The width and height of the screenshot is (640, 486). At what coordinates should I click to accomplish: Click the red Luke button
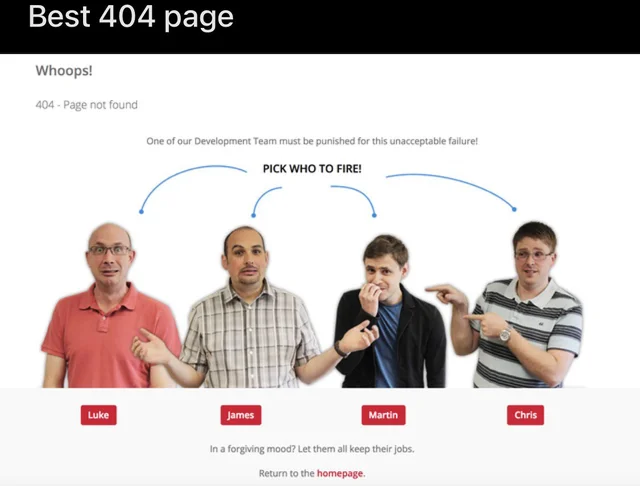(98, 415)
